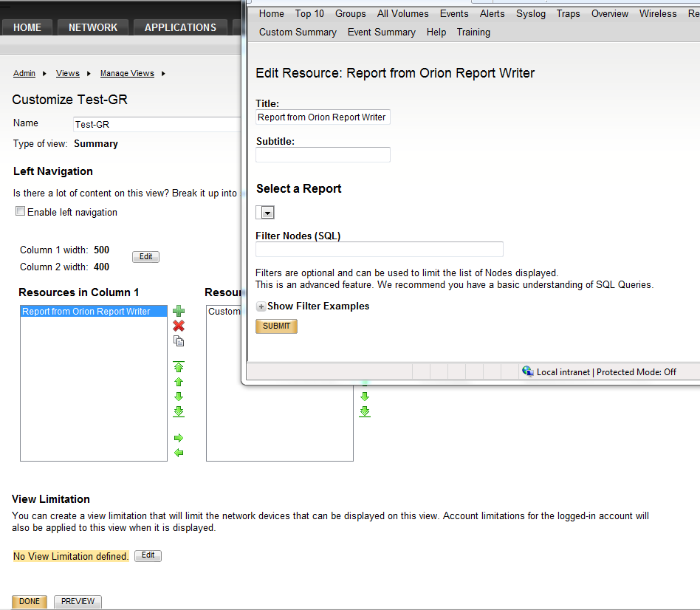
Task: Move Column 2 resource down one position
Action: (365, 397)
